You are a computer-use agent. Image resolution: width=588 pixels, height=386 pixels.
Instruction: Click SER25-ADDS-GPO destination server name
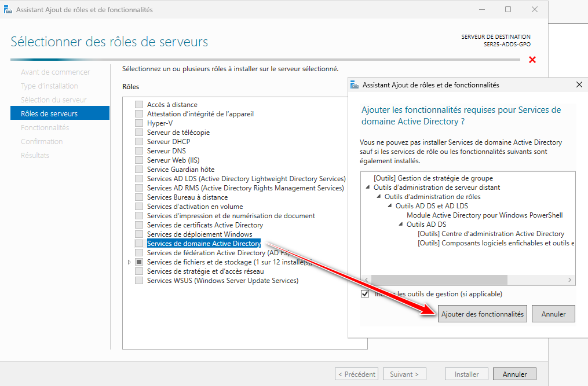(x=507, y=44)
